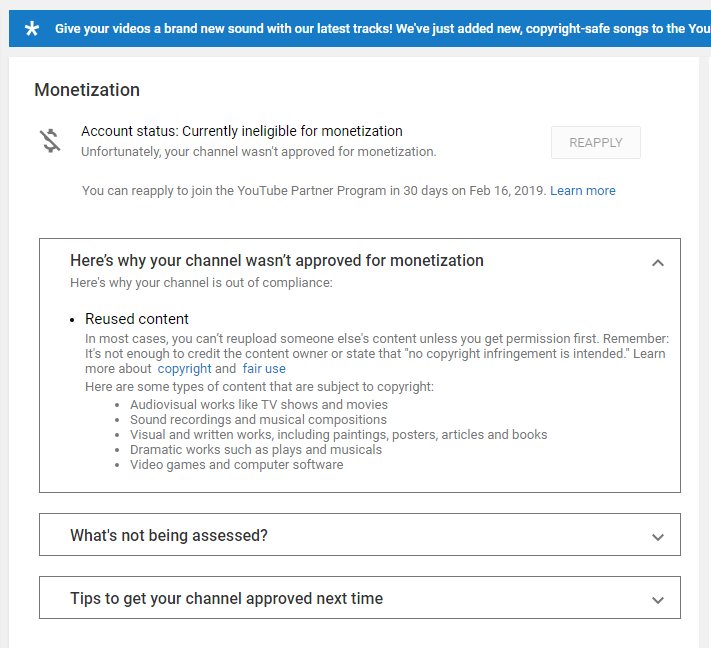Expand the Tips section chevron arrow
This screenshot has height=648, width=711.
657,600
